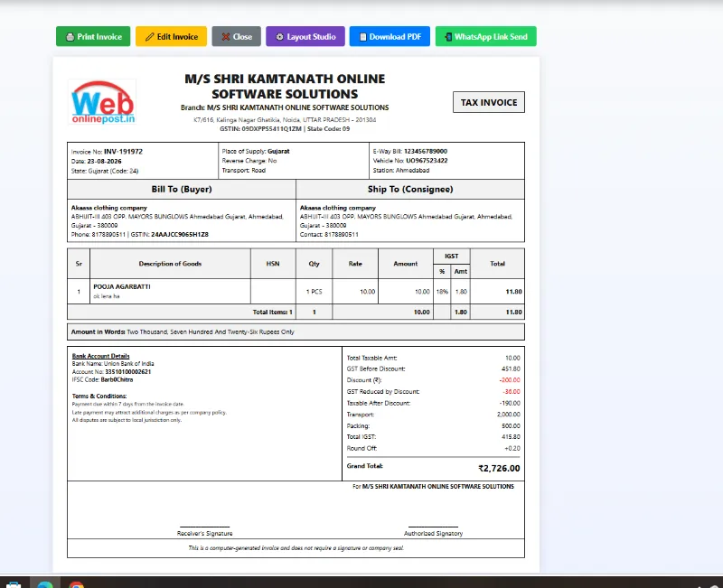Viewport: 723px width, 588px height.
Task: Click GST Before Discount value 451.80
Action: pyautogui.click(x=511, y=369)
